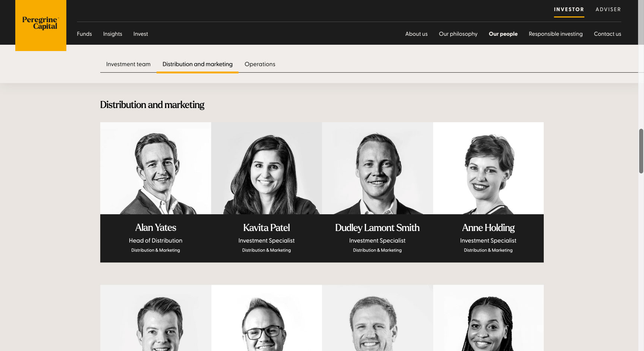Select the Distribution and marketing tab
The height and width of the screenshot is (351, 644).
[x=198, y=64]
